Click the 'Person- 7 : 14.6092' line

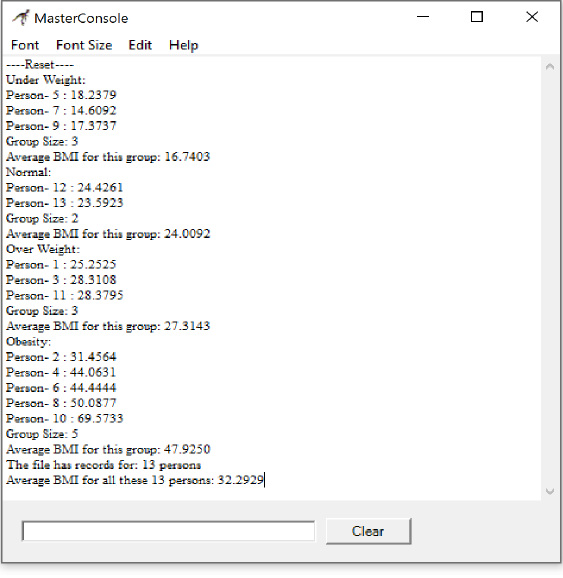tap(61, 111)
